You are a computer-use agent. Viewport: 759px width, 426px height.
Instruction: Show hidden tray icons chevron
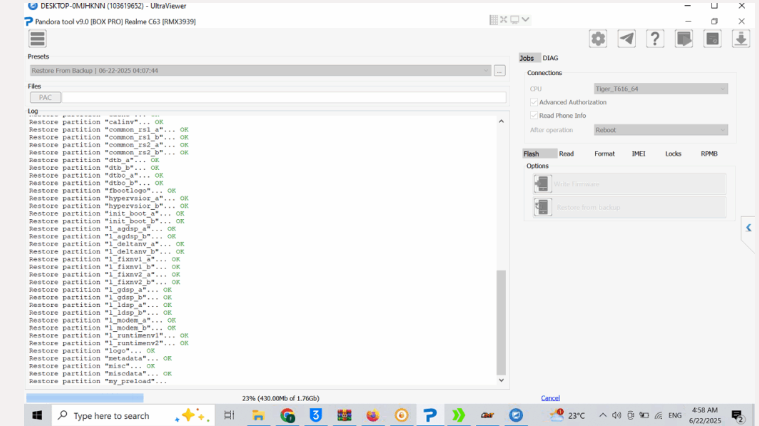point(603,415)
